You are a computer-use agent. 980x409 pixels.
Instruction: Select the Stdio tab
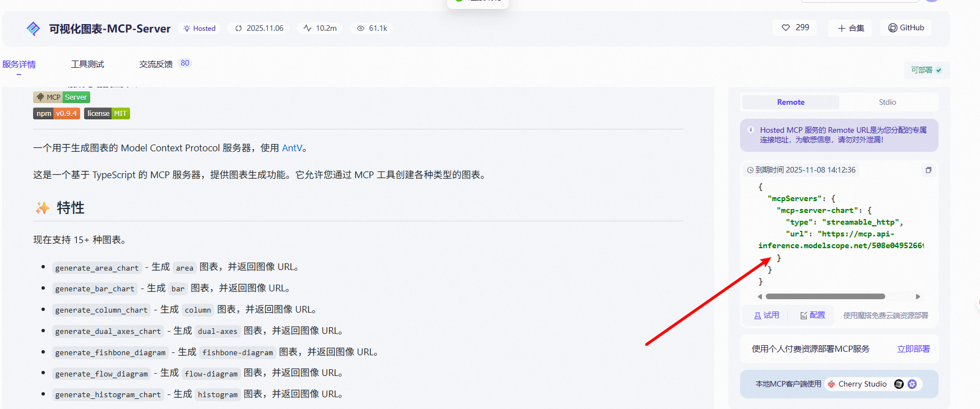tap(887, 102)
